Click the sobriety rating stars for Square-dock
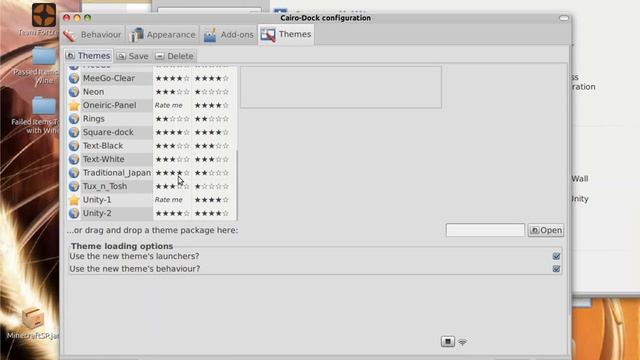This screenshot has width=640, height=360. point(211,132)
